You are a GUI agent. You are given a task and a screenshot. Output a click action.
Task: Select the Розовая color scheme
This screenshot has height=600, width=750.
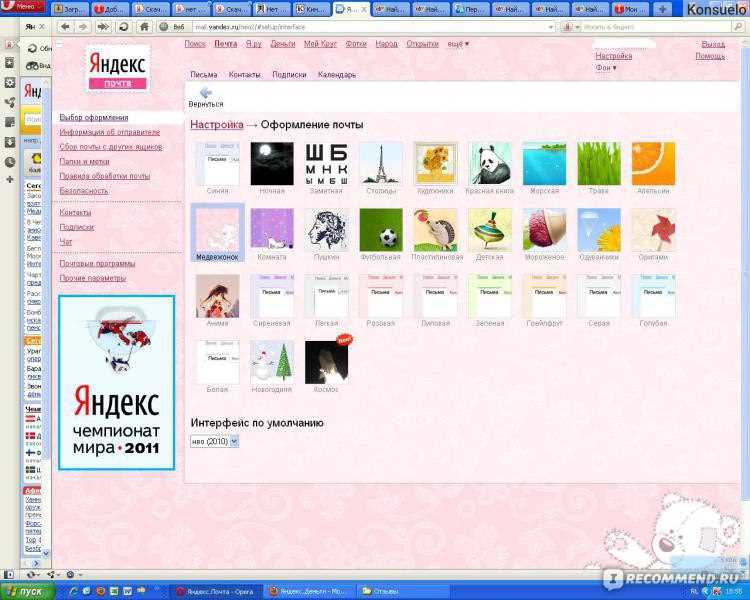[381, 296]
